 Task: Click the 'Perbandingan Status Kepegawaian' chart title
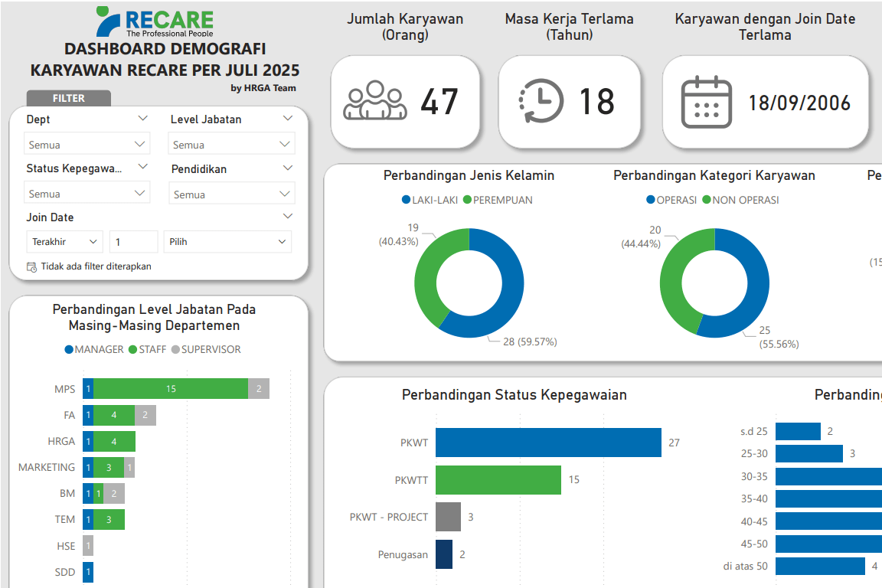point(514,395)
